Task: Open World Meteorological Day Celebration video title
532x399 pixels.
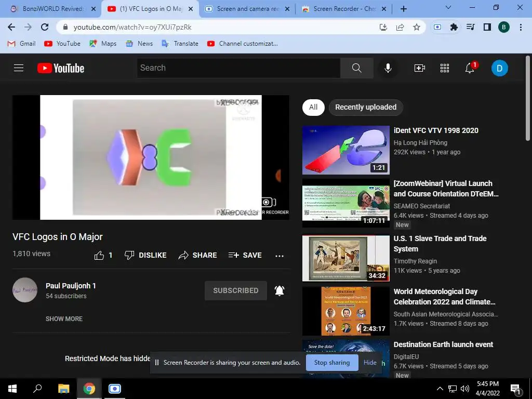Action: pos(444,297)
